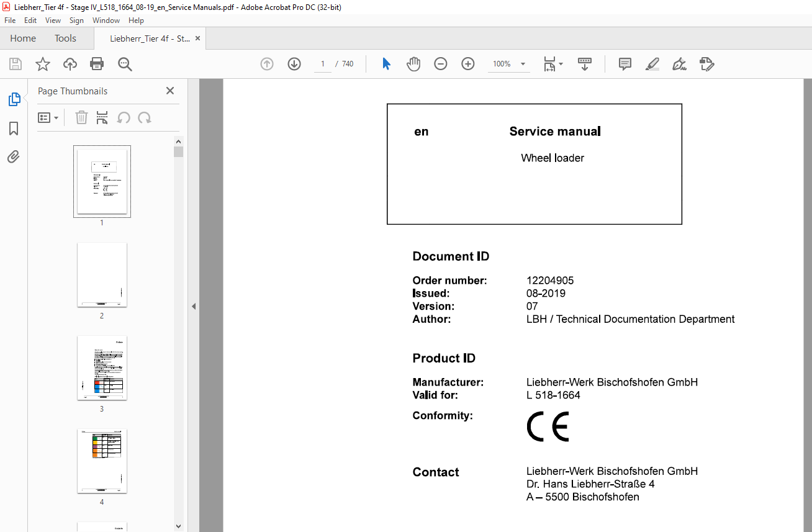Switch to the Home tab
Image resolution: width=812 pixels, height=532 pixels.
pos(23,38)
